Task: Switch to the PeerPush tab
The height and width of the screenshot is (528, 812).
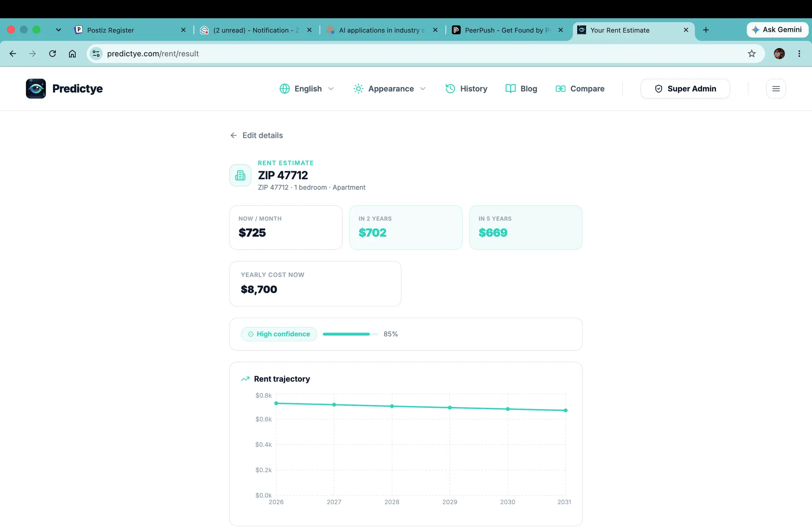Action: point(508,30)
